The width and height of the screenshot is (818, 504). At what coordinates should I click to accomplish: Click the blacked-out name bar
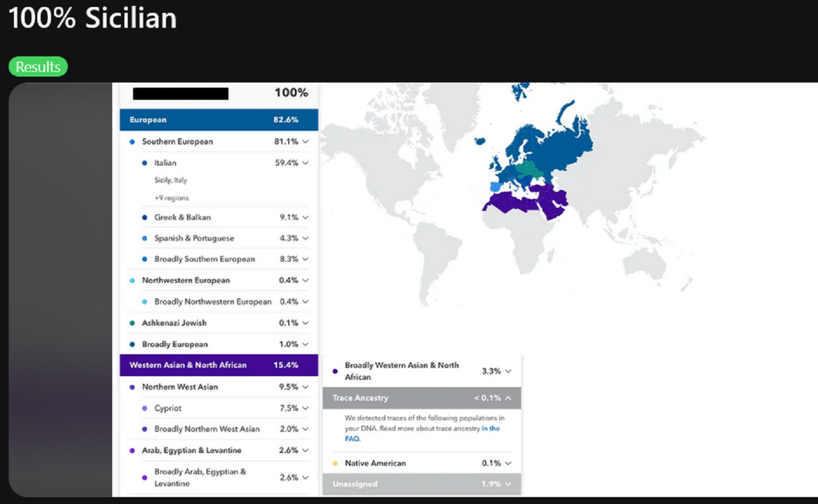pos(181,94)
